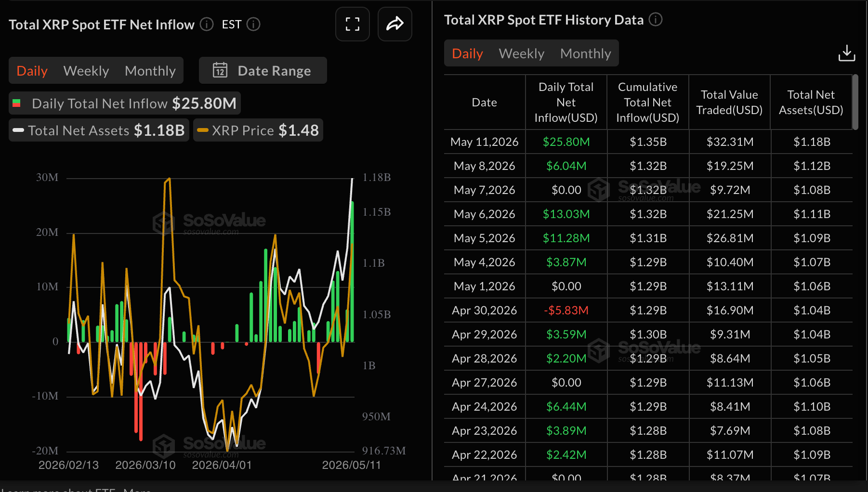Click the 1.18B right-axis label
Viewport: 868px width, 492px height.
pos(377,177)
